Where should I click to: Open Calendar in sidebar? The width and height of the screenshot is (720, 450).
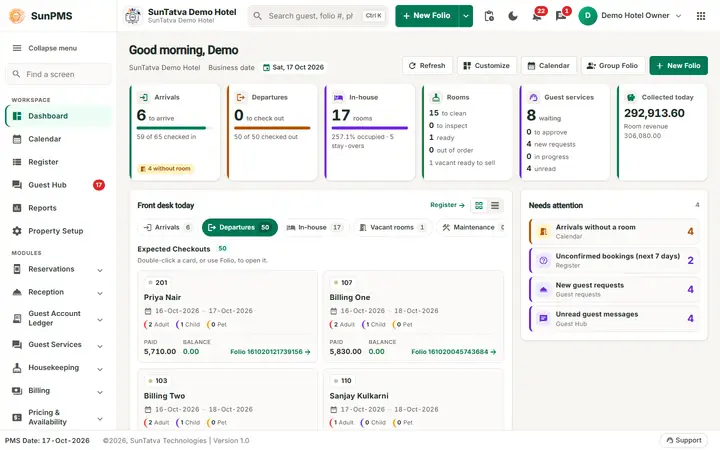(x=58, y=139)
